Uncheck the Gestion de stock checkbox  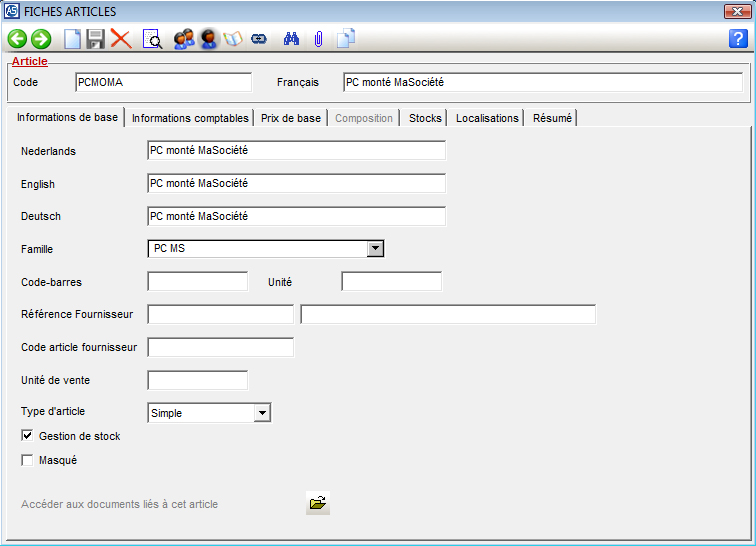coord(27,436)
